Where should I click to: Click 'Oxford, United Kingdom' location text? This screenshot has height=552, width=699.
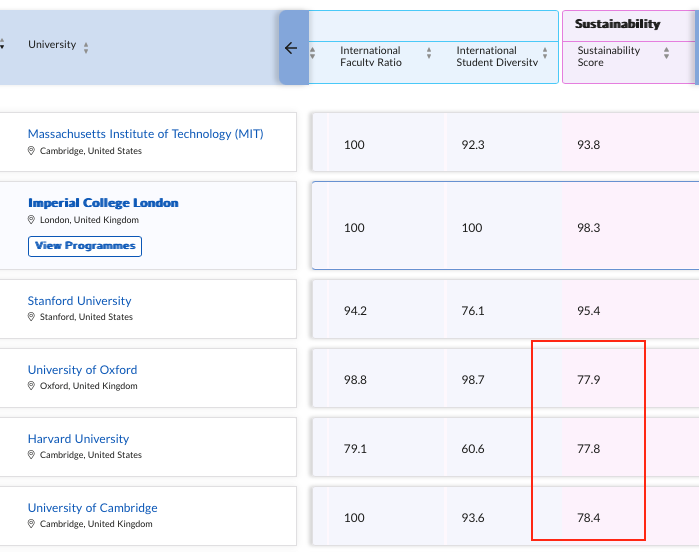[89, 386]
